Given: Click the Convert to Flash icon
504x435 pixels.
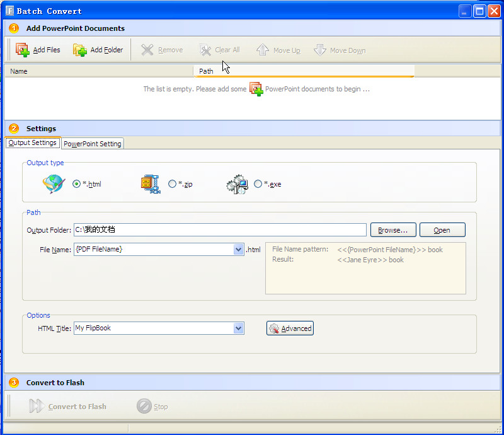Looking at the screenshot, I should (37, 406).
